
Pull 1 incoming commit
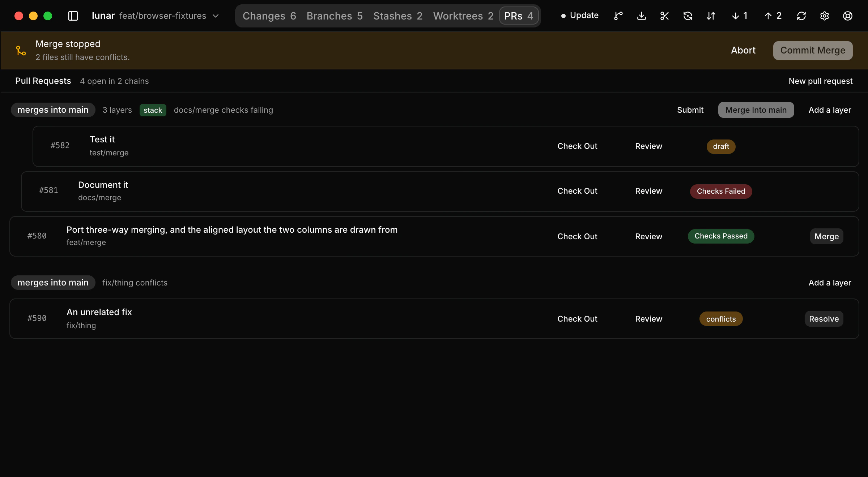[x=739, y=16]
